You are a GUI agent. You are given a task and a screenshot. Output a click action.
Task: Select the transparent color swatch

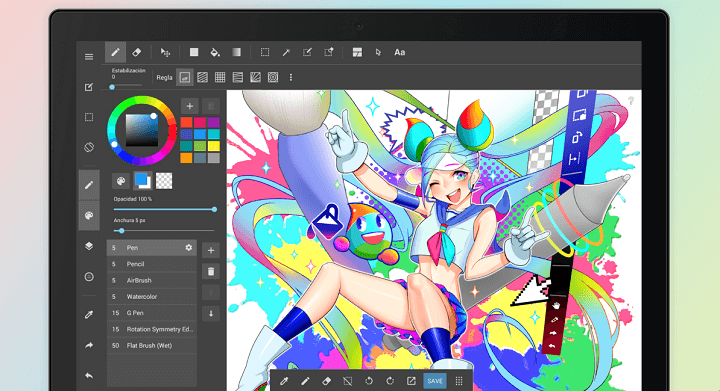(164, 181)
